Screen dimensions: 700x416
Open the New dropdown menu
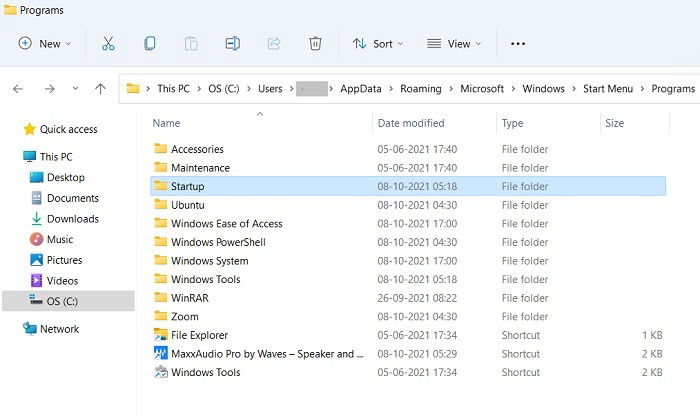click(x=45, y=44)
